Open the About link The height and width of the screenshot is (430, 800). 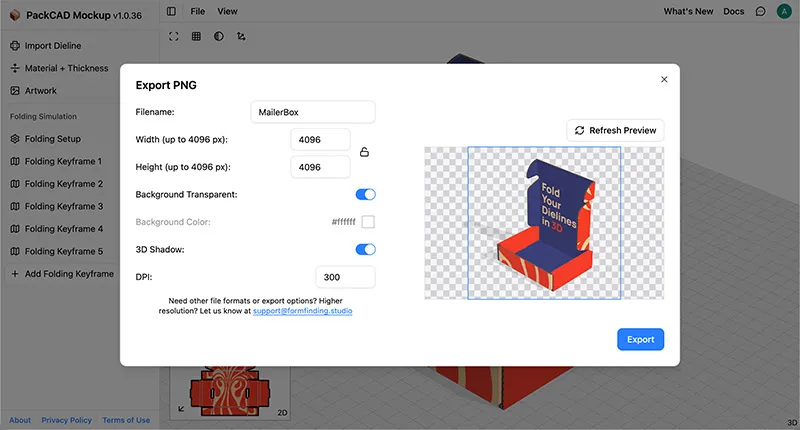(x=20, y=420)
